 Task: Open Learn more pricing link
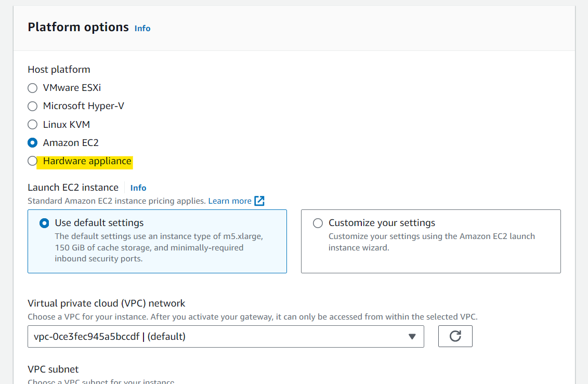229,201
